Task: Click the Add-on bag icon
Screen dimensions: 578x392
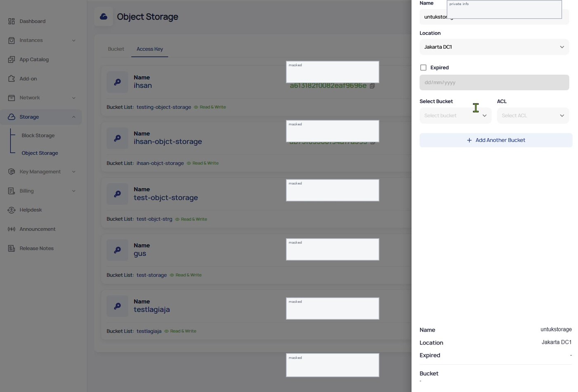Action: click(12, 78)
